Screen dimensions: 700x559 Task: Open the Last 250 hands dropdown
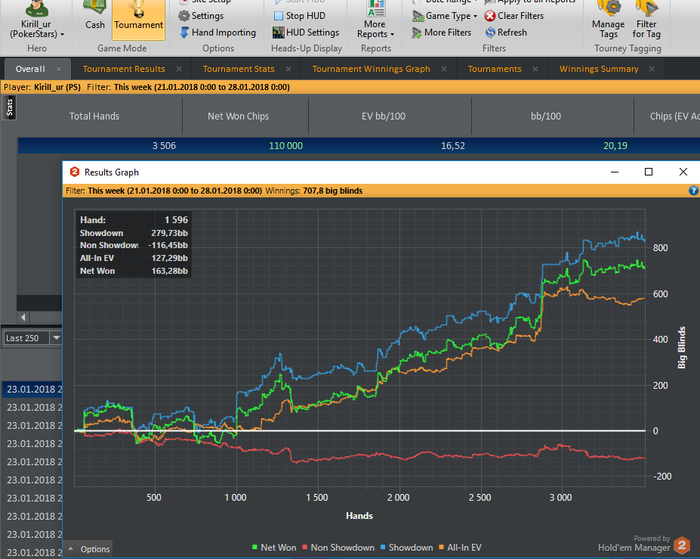(x=56, y=338)
